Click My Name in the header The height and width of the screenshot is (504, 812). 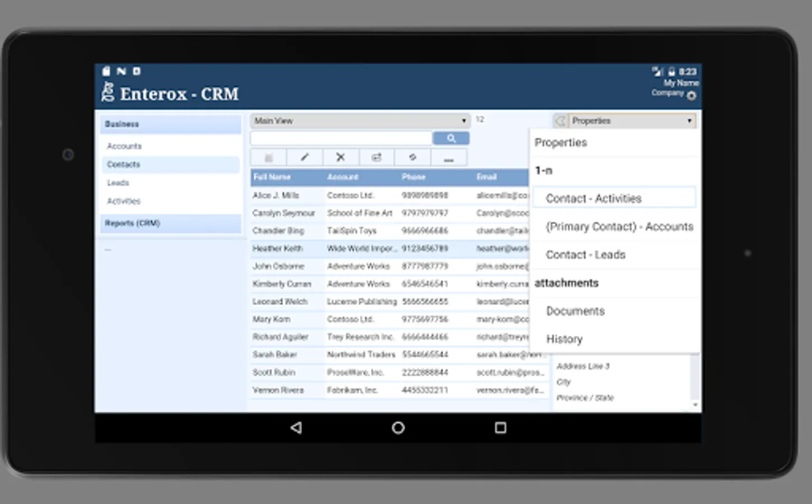pyautogui.click(x=681, y=83)
